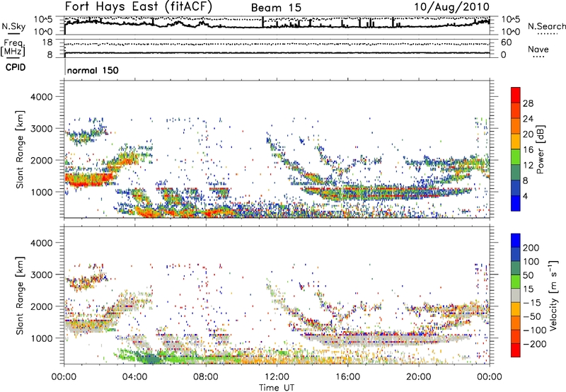Click the 'Power [dB]' colorbar title
Screen dimensions: 566x392
tap(540, 149)
